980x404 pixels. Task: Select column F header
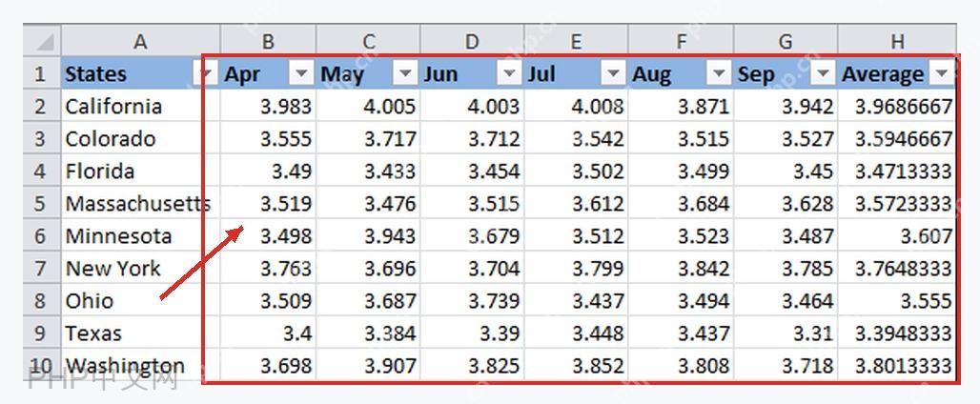(x=682, y=41)
